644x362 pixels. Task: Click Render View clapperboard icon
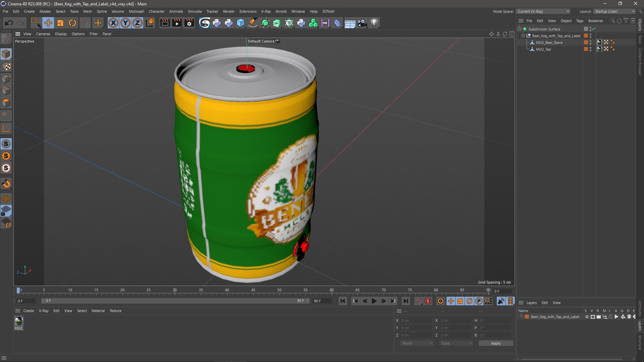pos(165,23)
